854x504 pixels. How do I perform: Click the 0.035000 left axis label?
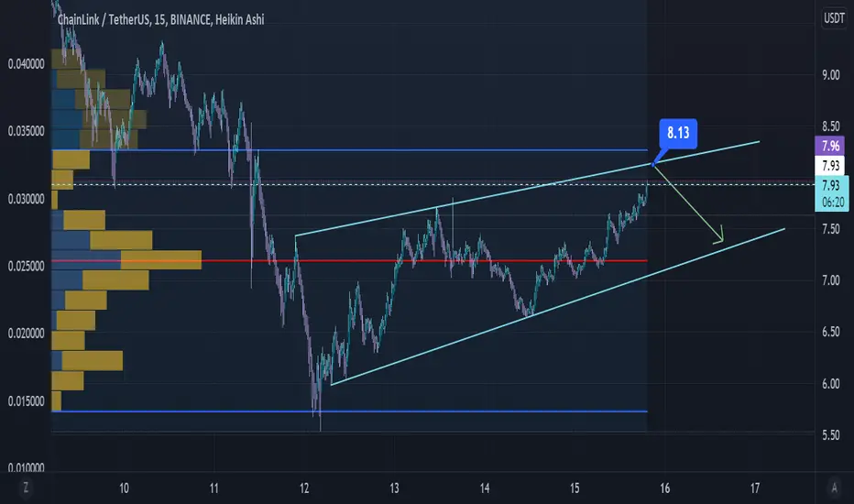[27, 131]
